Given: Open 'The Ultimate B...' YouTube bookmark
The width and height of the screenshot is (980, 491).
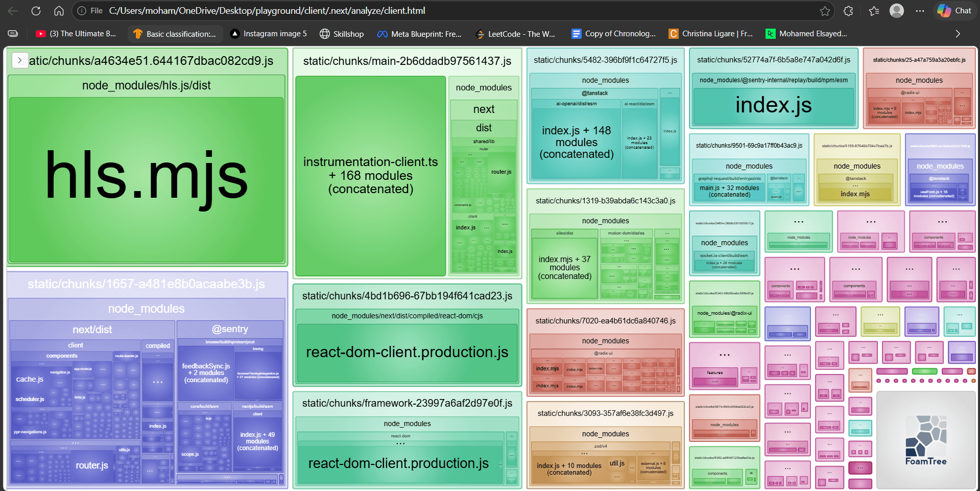Looking at the screenshot, I should [x=76, y=34].
